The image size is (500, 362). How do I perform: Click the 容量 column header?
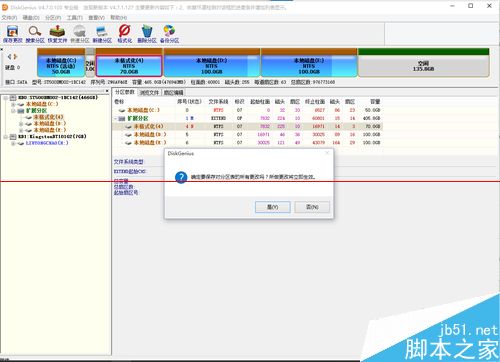point(375,102)
